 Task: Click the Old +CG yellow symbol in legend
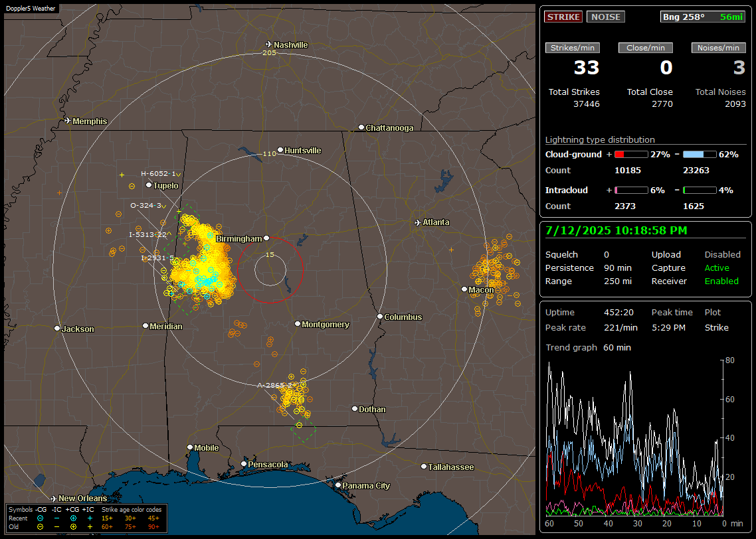click(73, 527)
